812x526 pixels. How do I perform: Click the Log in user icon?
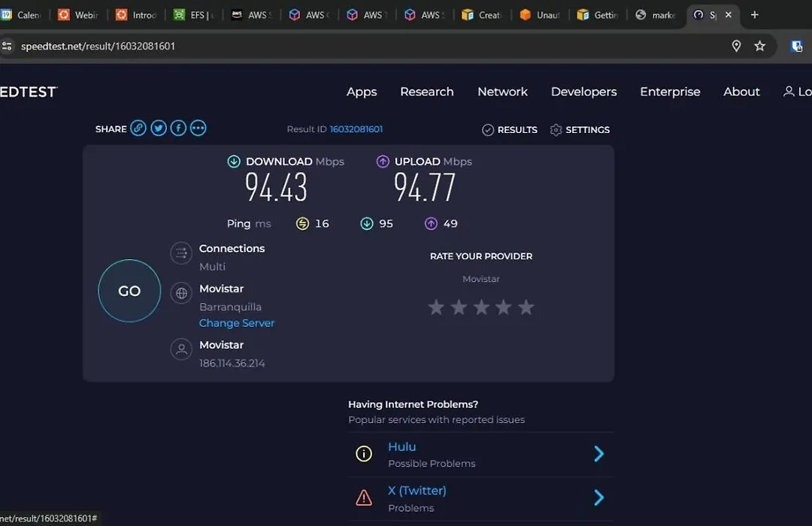(789, 92)
